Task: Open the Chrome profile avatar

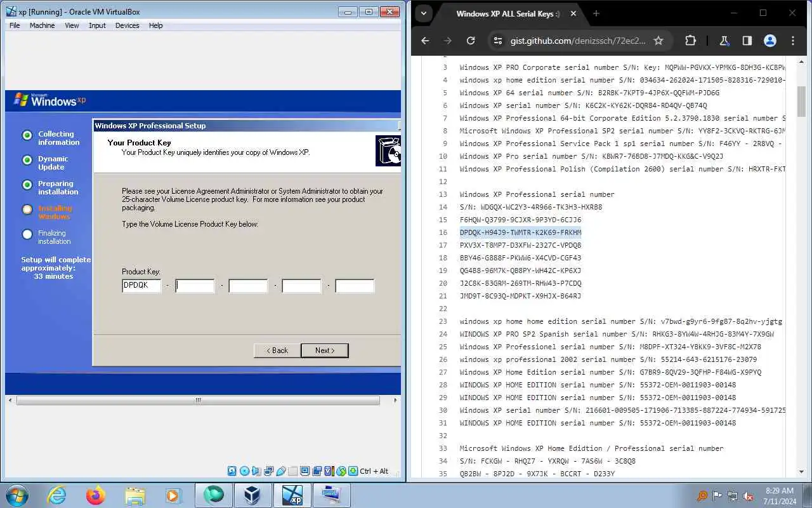Action: pos(770,41)
